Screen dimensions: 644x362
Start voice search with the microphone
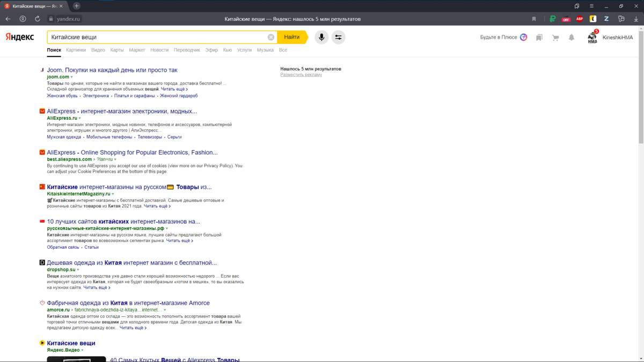[x=321, y=37]
